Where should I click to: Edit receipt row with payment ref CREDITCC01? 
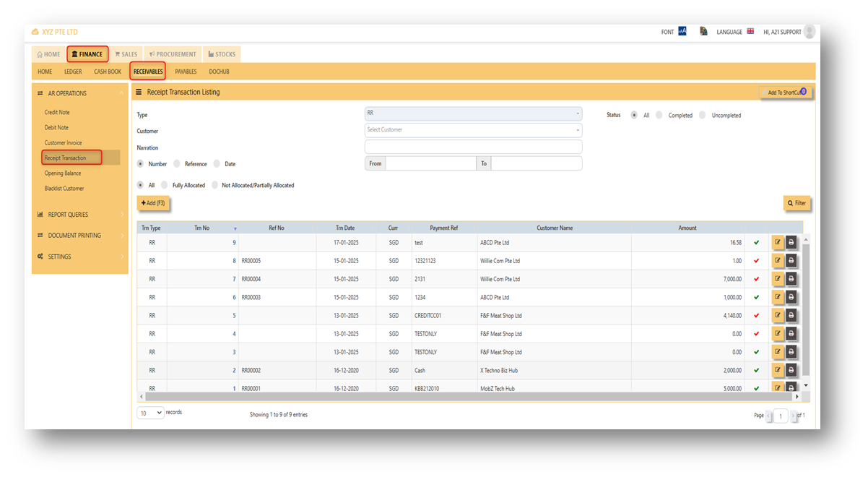[778, 315]
